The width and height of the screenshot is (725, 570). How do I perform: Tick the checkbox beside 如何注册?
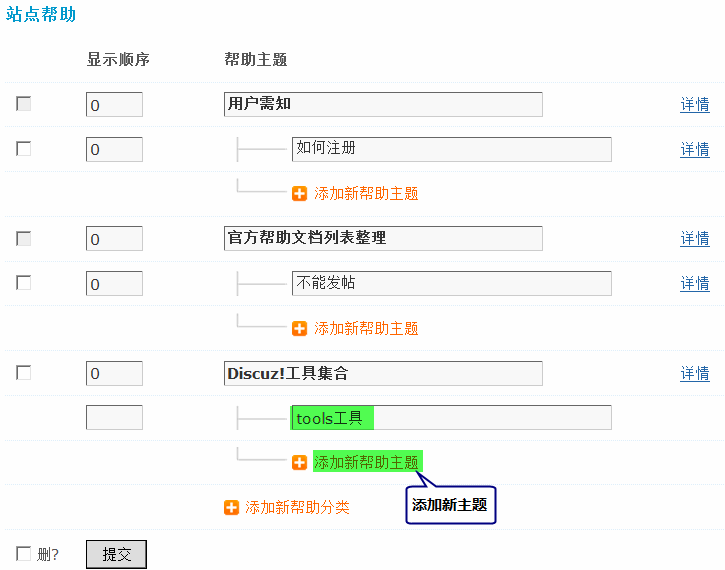pos(24,149)
